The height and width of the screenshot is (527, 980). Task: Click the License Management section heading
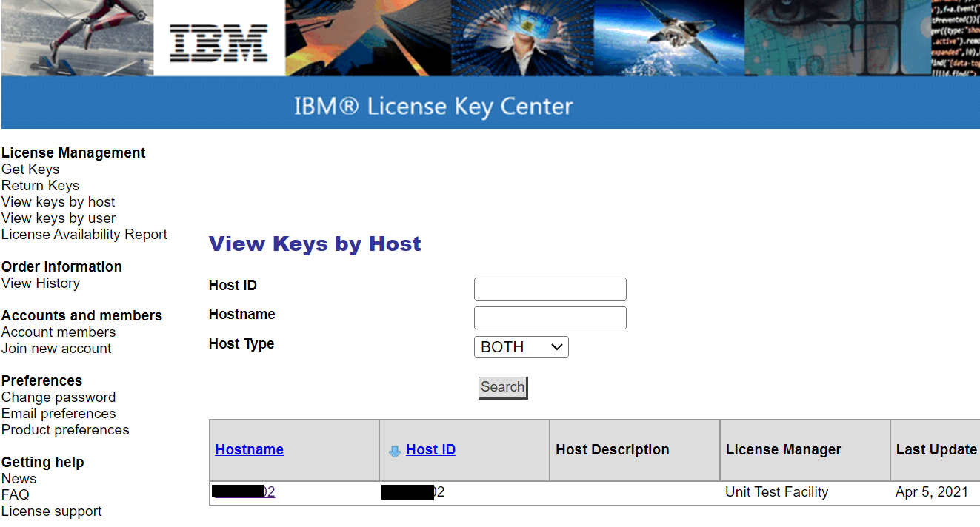(x=73, y=153)
